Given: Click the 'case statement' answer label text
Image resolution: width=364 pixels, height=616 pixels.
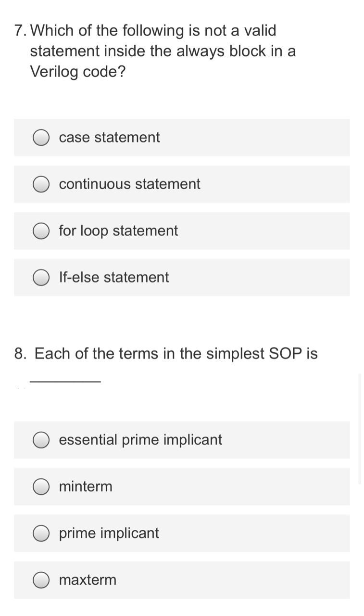Looking at the screenshot, I should 109,137.
